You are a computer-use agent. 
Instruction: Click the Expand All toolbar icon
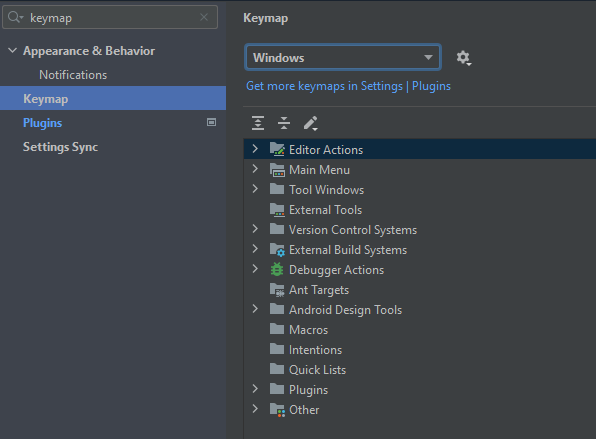point(258,123)
